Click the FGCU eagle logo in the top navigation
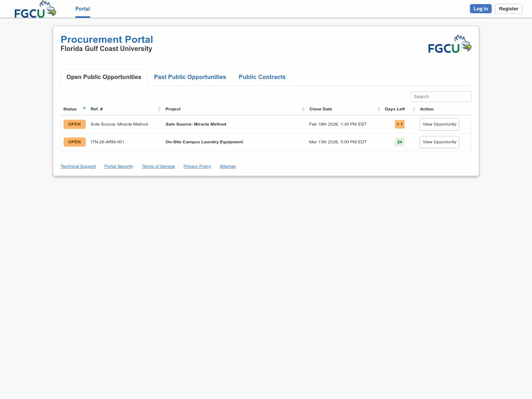The height and width of the screenshot is (399, 532). [35, 9]
